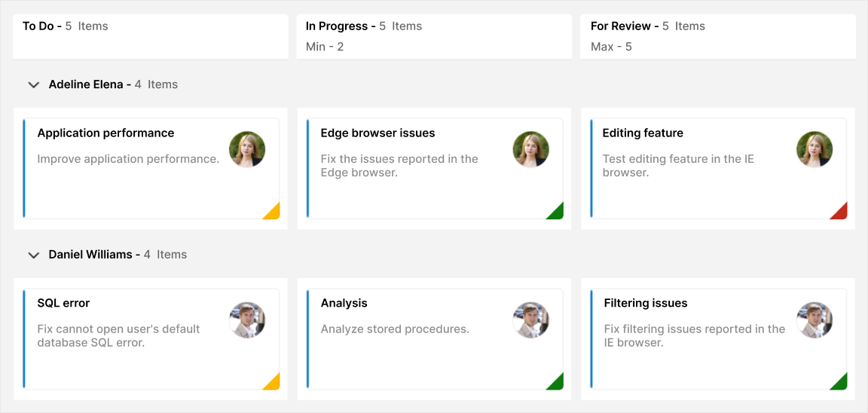
Task: Select the To Do column header
Action: coord(38,26)
